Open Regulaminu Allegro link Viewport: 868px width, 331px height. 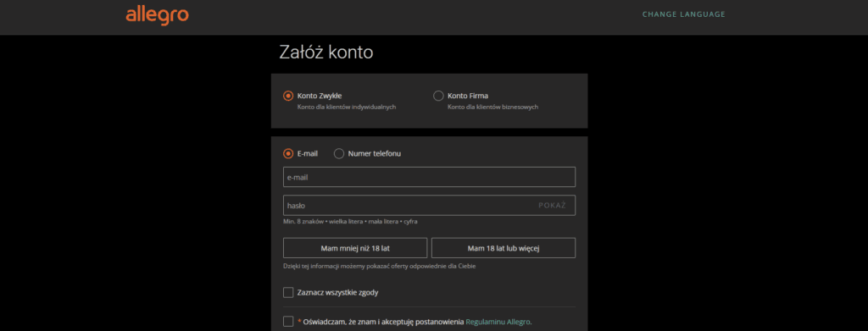[498, 321]
